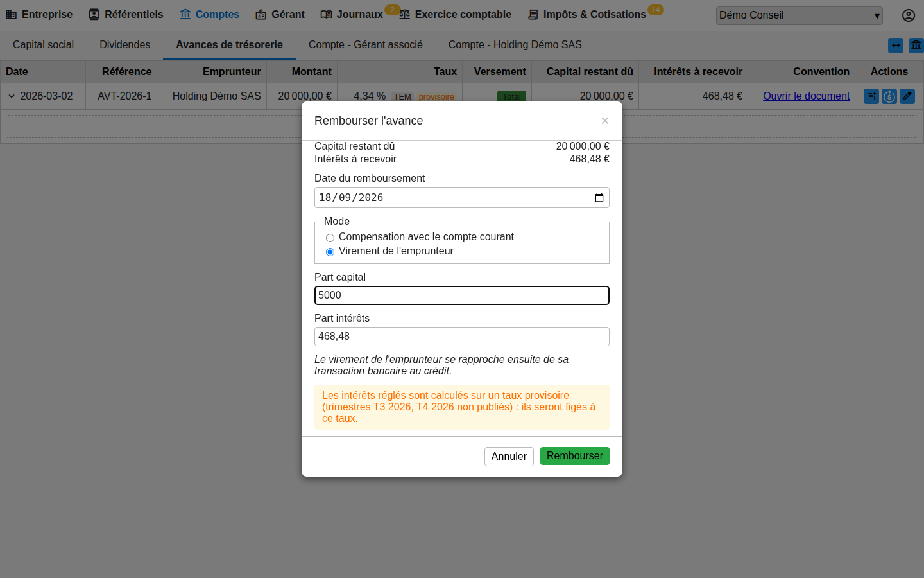Switch to the Dividendes tab
This screenshot has width=924, height=578.
(124, 45)
